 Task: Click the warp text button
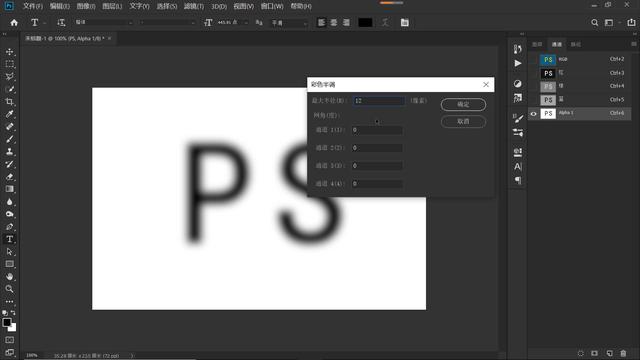click(385, 22)
